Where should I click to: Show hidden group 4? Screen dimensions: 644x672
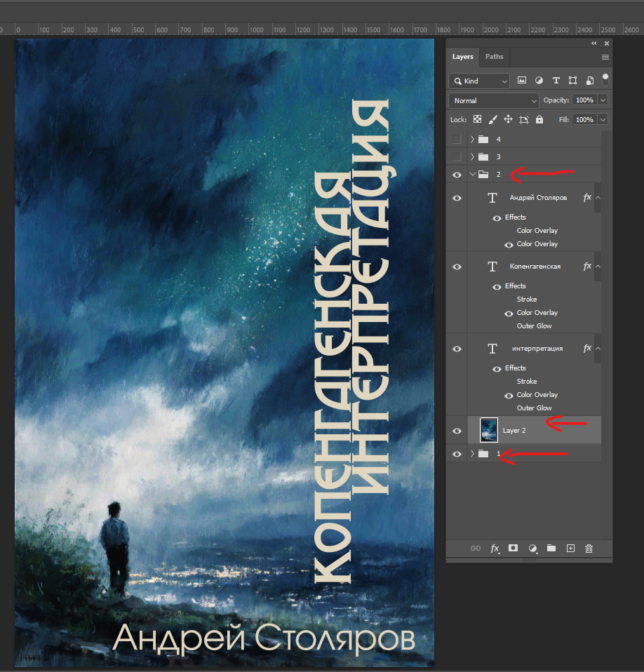(x=457, y=140)
